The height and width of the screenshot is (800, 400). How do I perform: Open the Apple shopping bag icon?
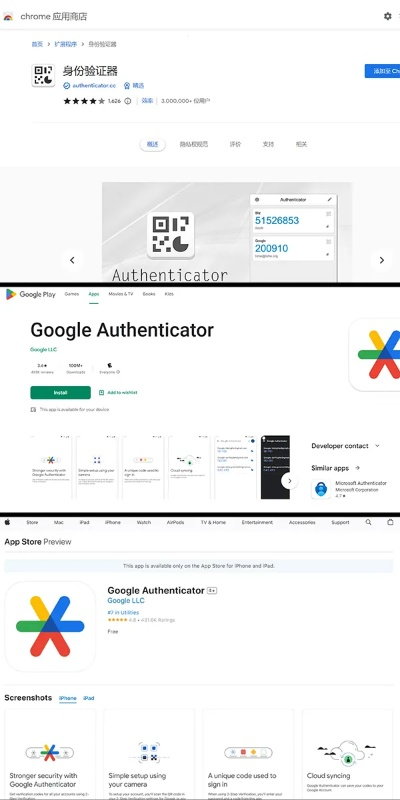pyautogui.click(x=390, y=522)
